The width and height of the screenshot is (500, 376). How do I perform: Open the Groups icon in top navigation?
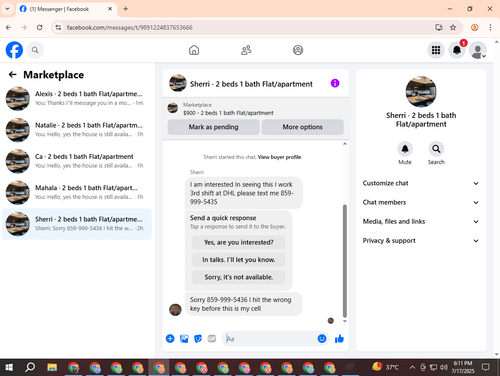(x=298, y=50)
